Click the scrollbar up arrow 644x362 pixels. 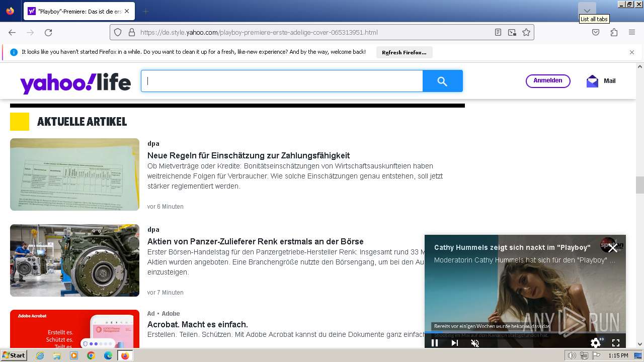tap(640, 66)
